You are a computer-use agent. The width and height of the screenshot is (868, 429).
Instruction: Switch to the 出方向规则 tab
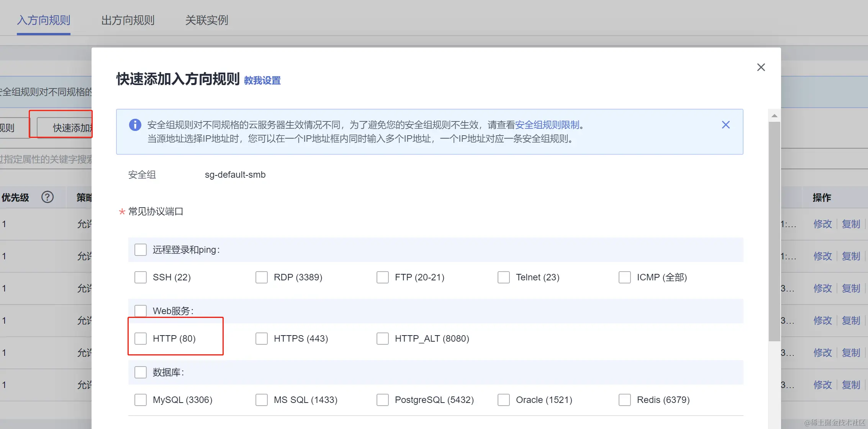(128, 20)
